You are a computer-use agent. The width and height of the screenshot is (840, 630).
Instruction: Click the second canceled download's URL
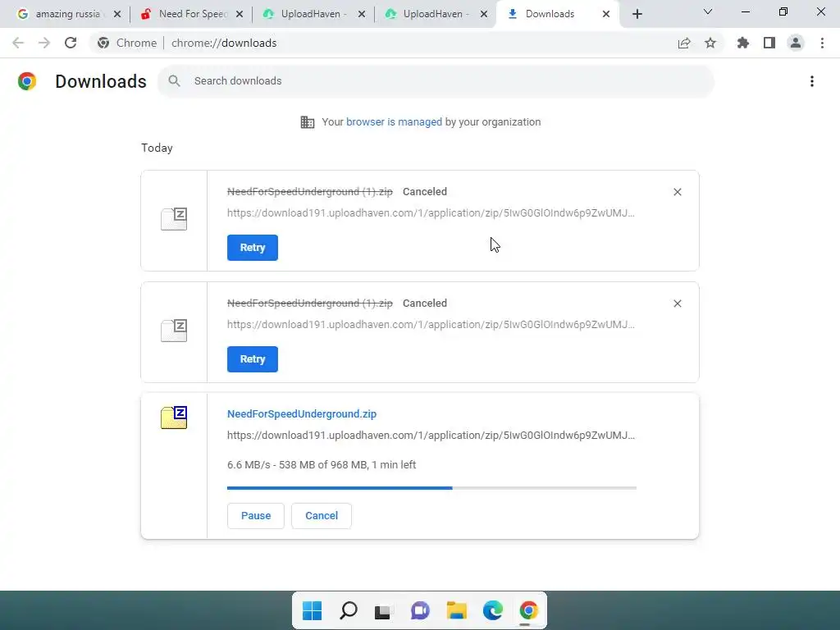tap(431, 325)
